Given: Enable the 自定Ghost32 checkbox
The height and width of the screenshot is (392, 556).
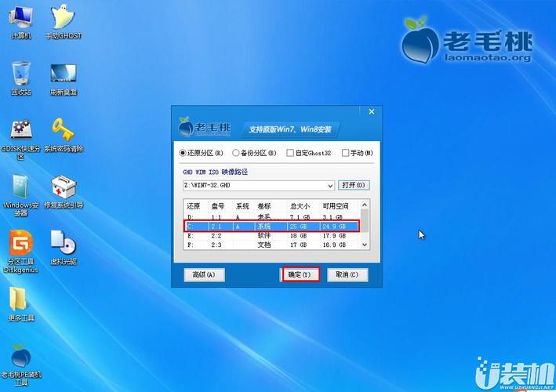Looking at the screenshot, I should [309, 153].
